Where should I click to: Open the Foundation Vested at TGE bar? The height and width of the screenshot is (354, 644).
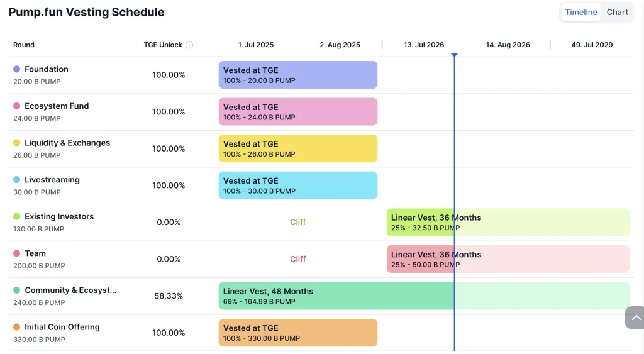point(297,75)
